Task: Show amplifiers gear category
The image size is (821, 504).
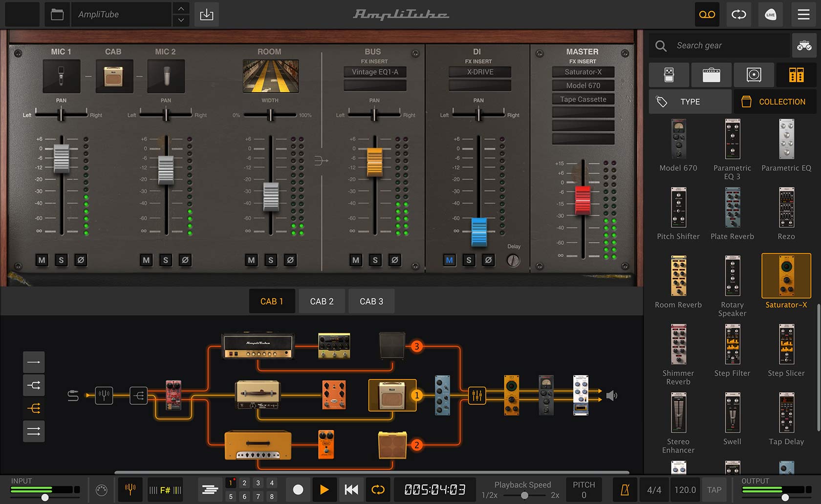Action: [712, 75]
